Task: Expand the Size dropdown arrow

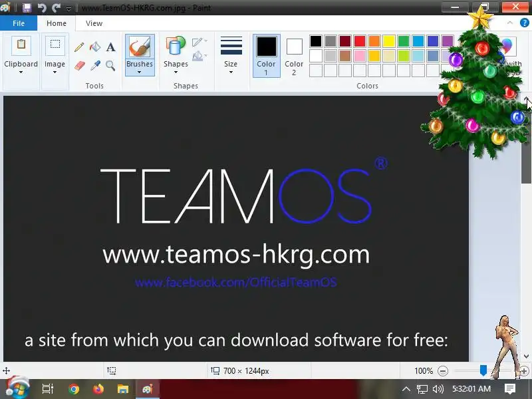Action: point(231,72)
